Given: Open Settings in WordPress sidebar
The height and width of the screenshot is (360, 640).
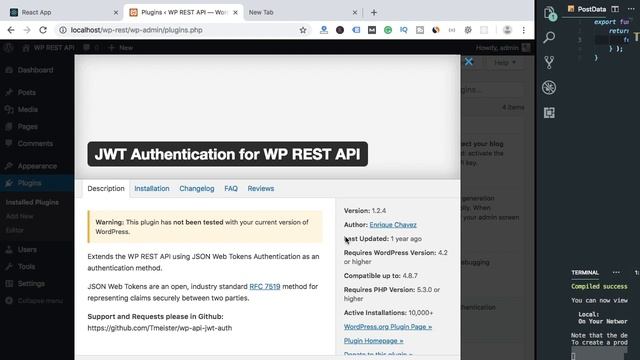Looking at the screenshot, I should 31,283.
